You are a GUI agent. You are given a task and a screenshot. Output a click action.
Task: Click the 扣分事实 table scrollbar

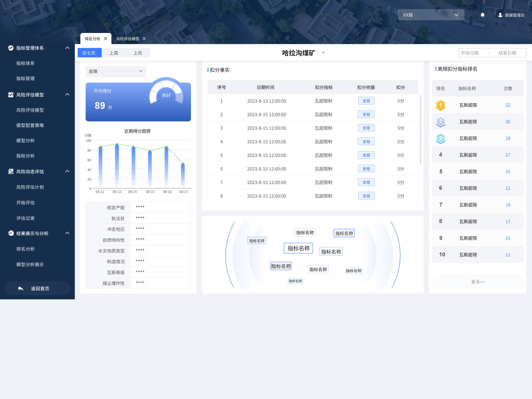coord(420,130)
